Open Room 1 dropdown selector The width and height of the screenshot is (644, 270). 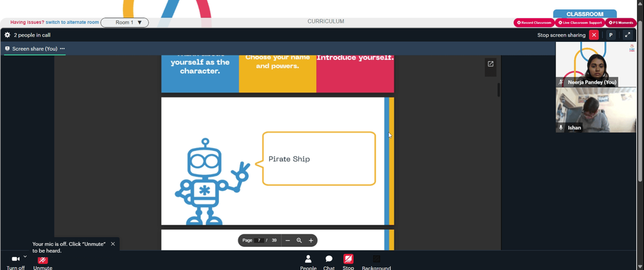pyautogui.click(x=124, y=22)
